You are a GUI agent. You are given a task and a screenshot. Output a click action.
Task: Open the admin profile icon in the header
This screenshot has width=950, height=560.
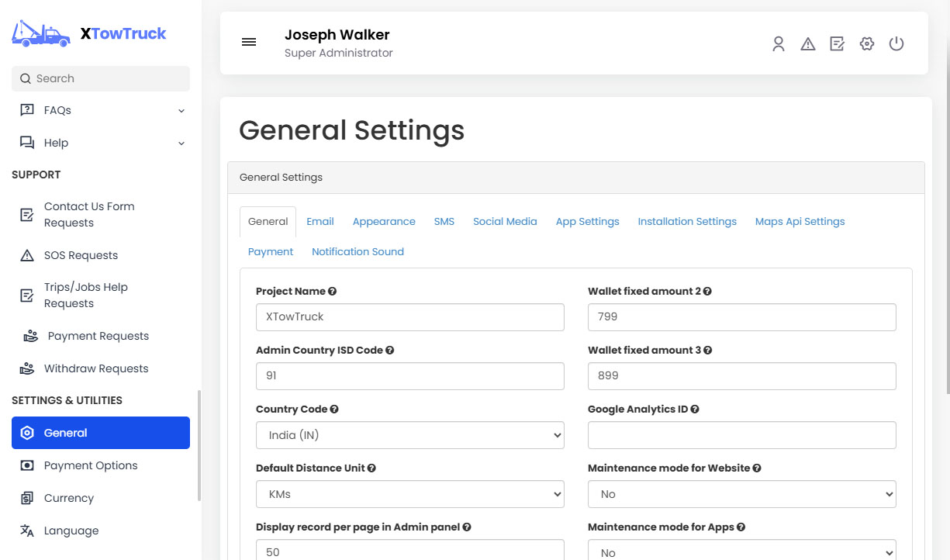[x=779, y=44]
